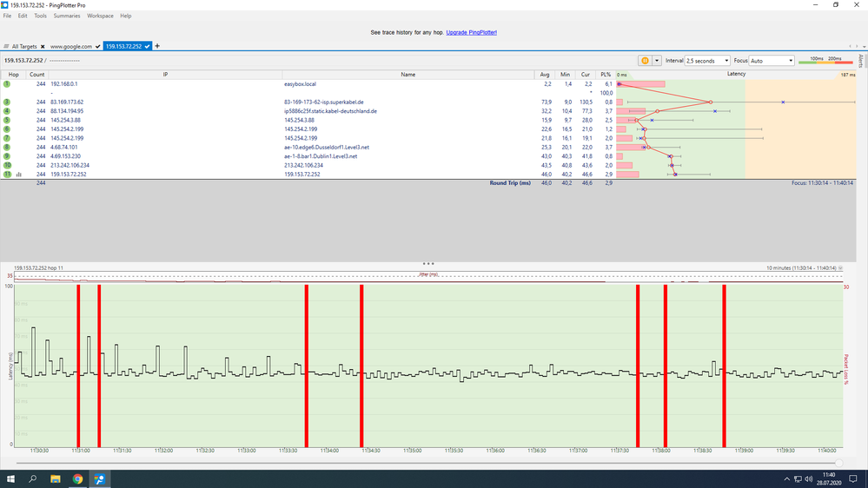Screen dimensions: 868x488
Task: Click hop 7 green status circle
Action: tap(7, 138)
